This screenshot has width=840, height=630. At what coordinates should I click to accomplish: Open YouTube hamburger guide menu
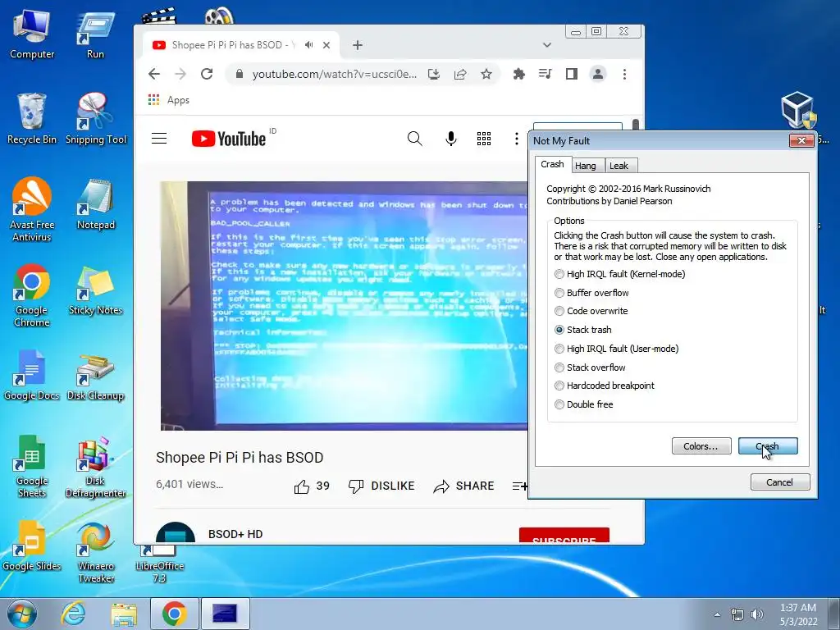(x=159, y=139)
